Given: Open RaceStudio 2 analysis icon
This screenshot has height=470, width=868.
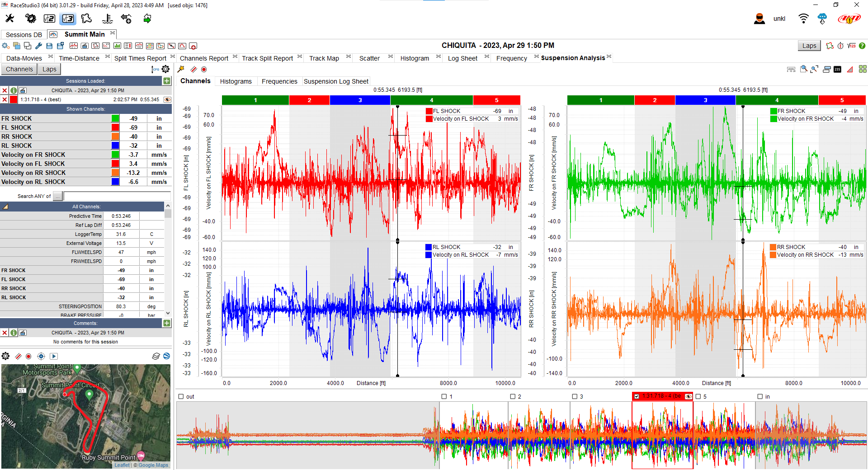Looking at the screenshot, I should pyautogui.click(x=49, y=19).
